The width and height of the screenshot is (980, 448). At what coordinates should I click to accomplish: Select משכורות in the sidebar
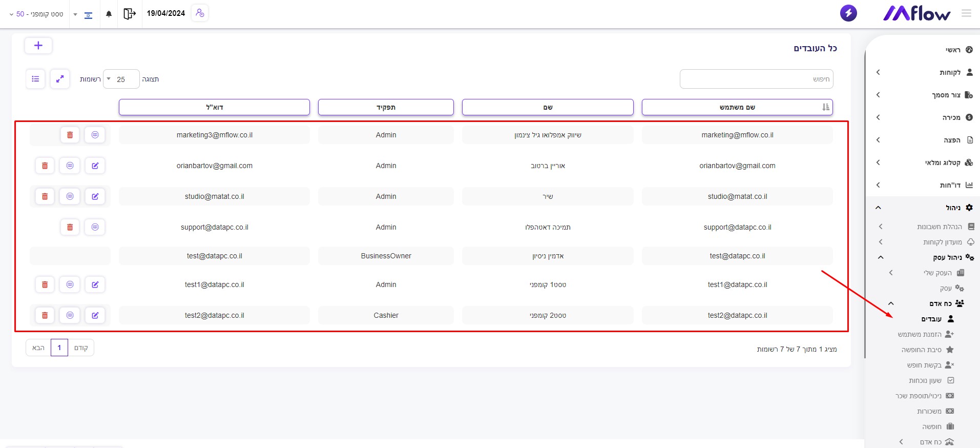point(929,411)
